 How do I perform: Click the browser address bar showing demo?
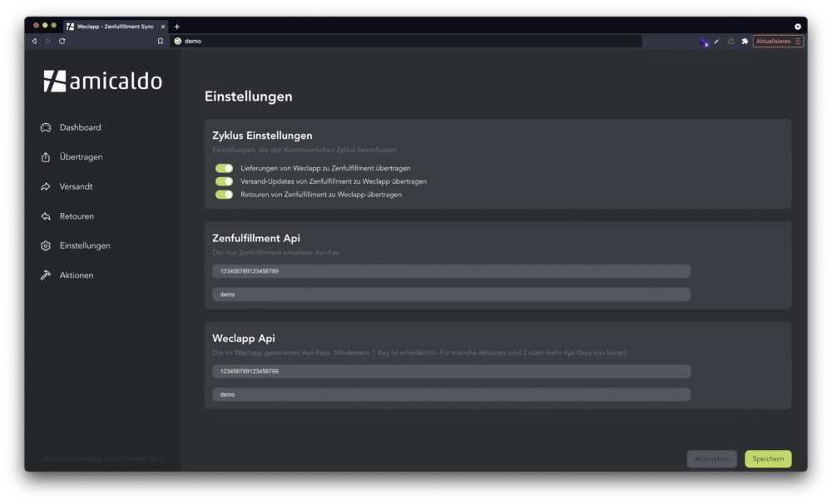coord(406,41)
